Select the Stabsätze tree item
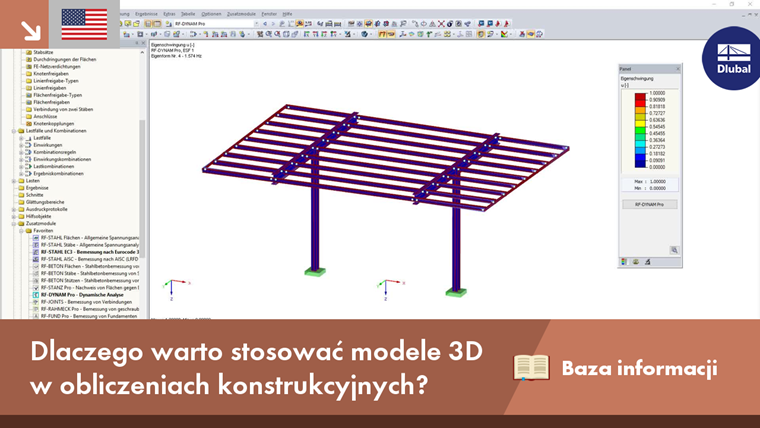Screen dimensions: 760x428 [43, 52]
